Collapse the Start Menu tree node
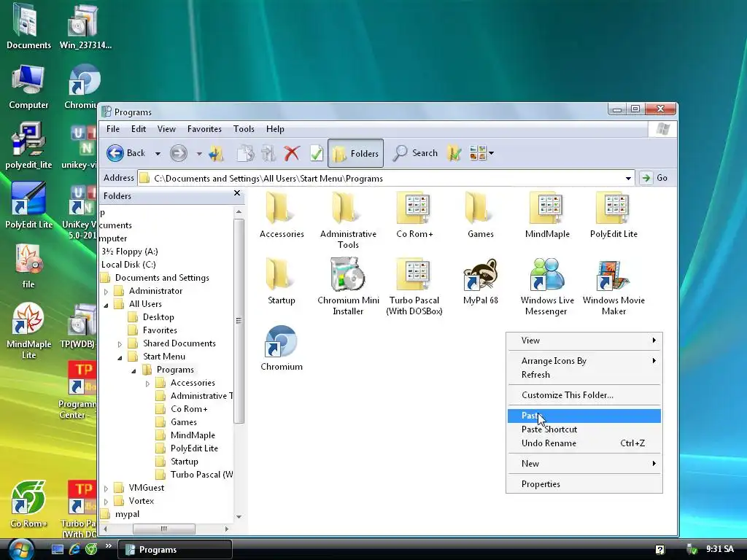Image resolution: width=747 pixels, height=560 pixels. [x=120, y=357]
